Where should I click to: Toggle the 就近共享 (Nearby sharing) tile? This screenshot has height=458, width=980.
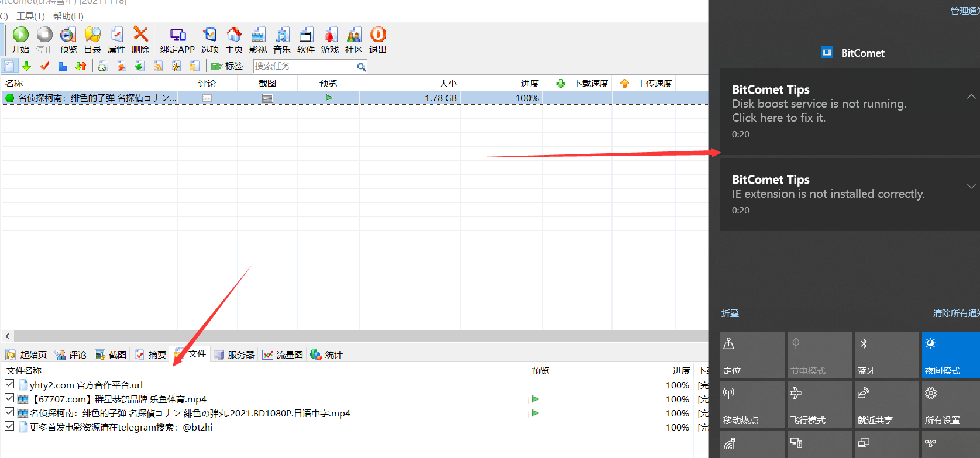(887, 405)
